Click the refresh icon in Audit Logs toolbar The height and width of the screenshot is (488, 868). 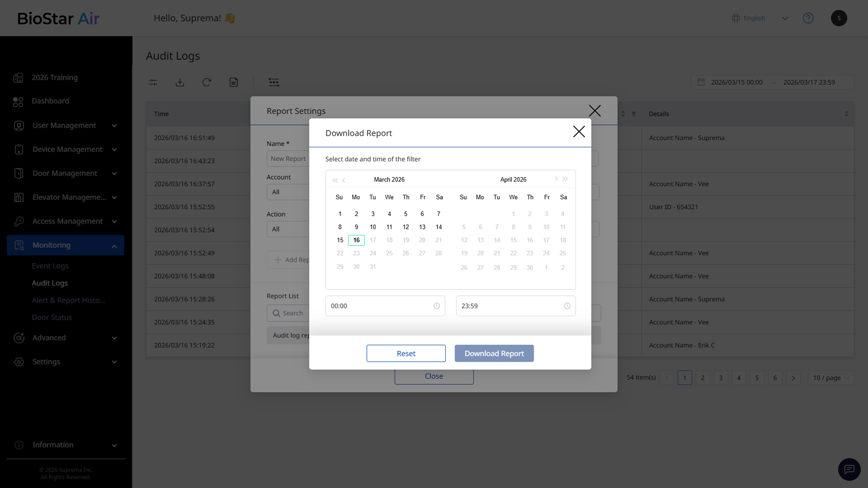pyautogui.click(x=207, y=82)
